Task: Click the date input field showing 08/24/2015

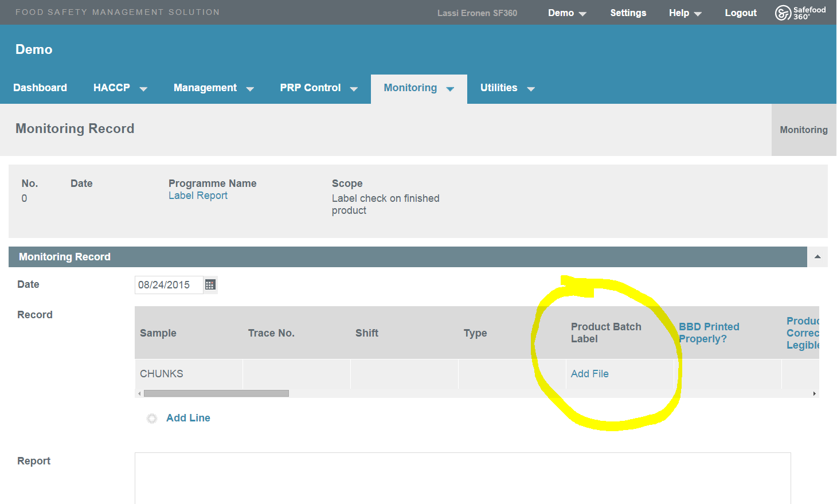Action: pyautogui.click(x=169, y=285)
